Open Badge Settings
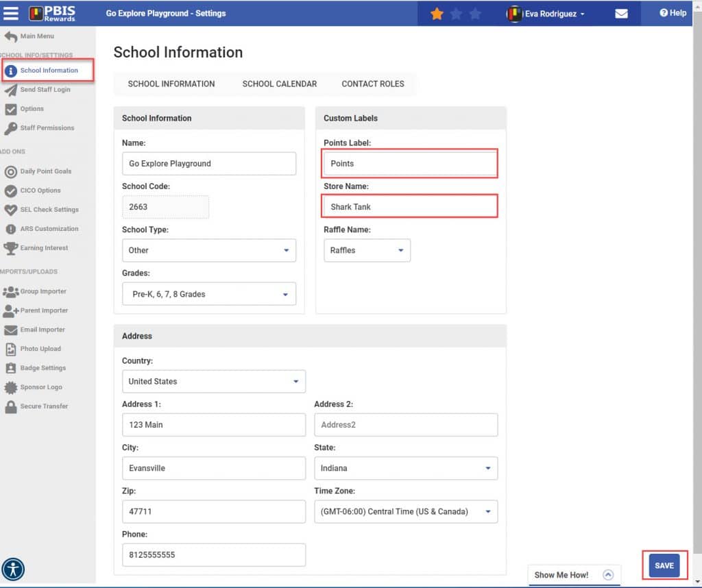The image size is (702, 588). tap(43, 367)
